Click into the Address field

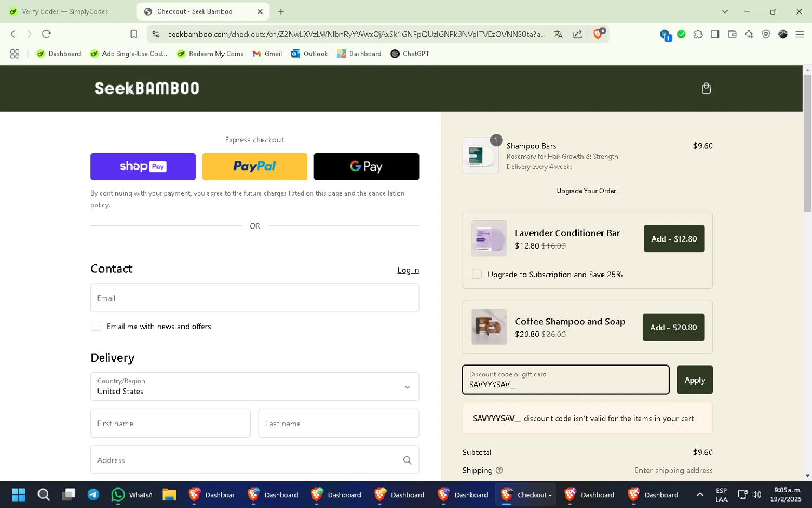(254, 460)
